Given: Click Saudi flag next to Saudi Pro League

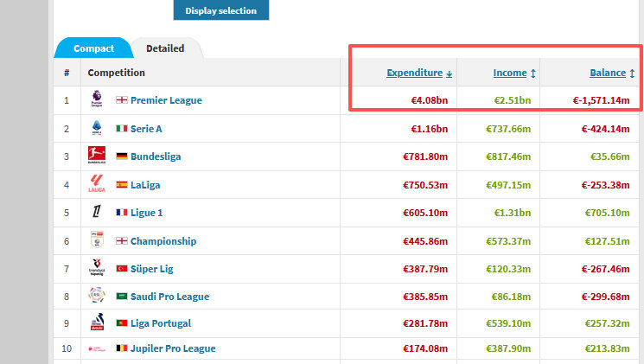Looking at the screenshot, I should point(122,296).
